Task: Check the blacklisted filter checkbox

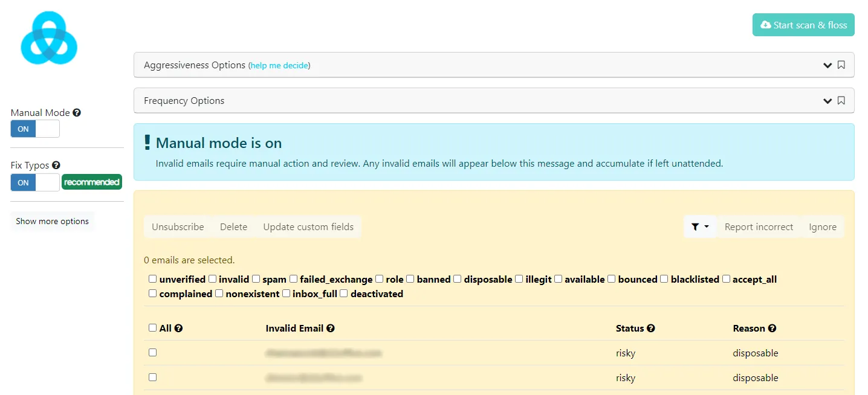Action: 664,279
